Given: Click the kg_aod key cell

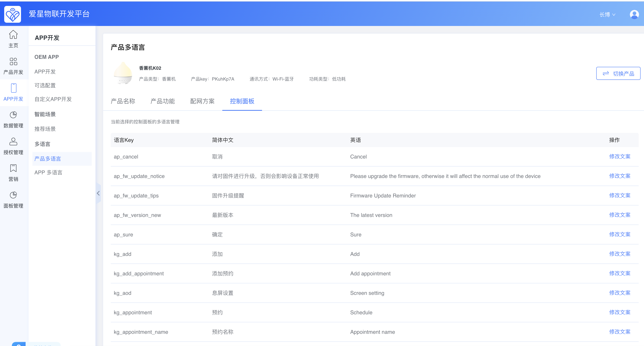Looking at the screenshot, I should point(122,293).
